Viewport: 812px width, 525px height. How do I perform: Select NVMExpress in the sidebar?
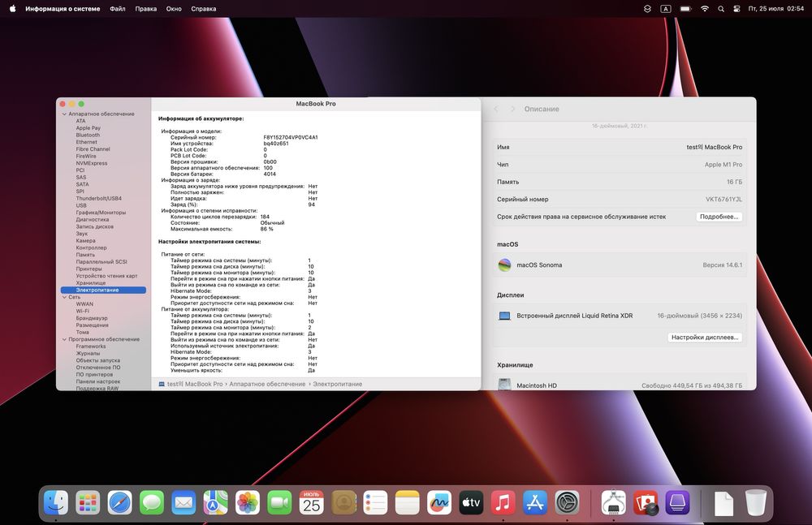(x=92, y=163)
